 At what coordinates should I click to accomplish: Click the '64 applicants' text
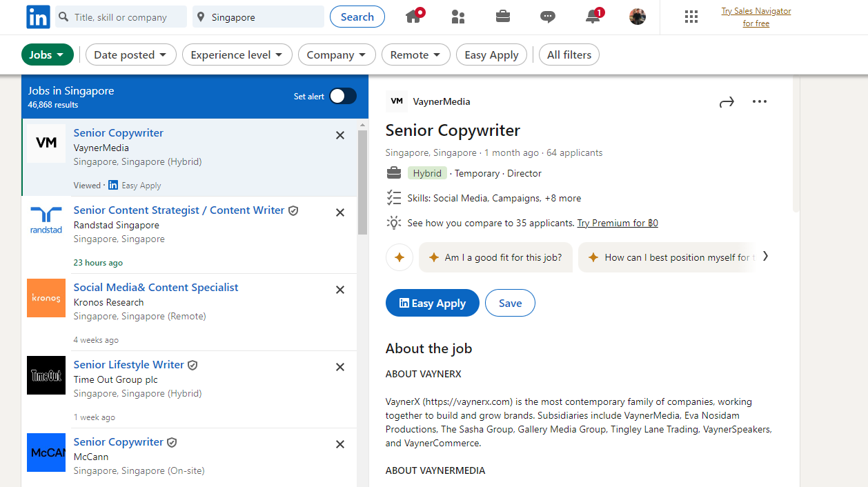coord(575,152)
